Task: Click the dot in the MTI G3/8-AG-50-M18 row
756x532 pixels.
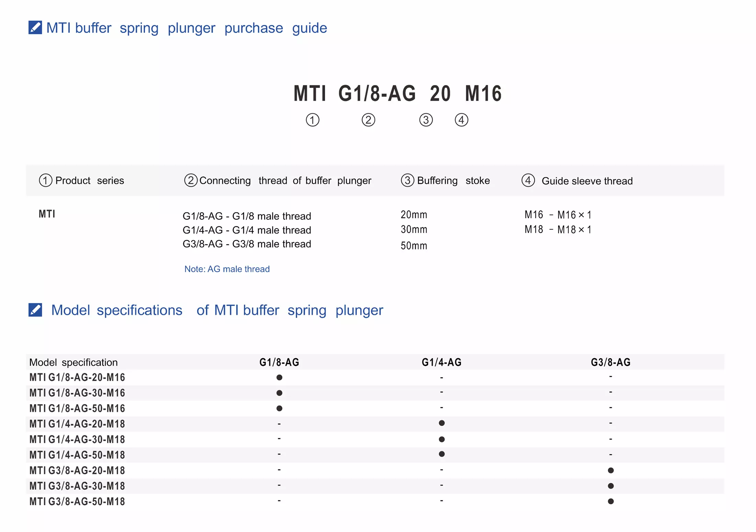Action: point(611,501)
